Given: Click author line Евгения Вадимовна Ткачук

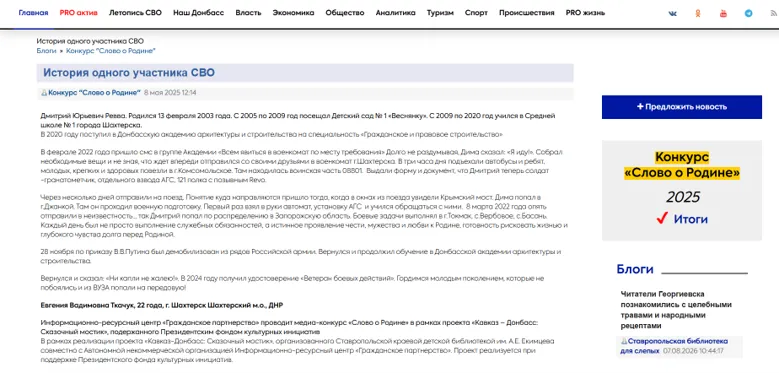Looking at the screenshot, I should click(x=161, y=305).
